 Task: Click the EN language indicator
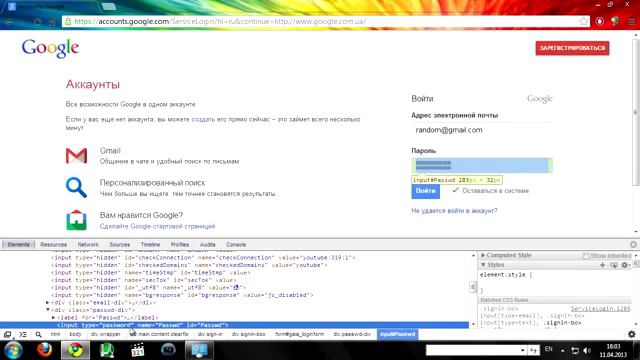549,349
